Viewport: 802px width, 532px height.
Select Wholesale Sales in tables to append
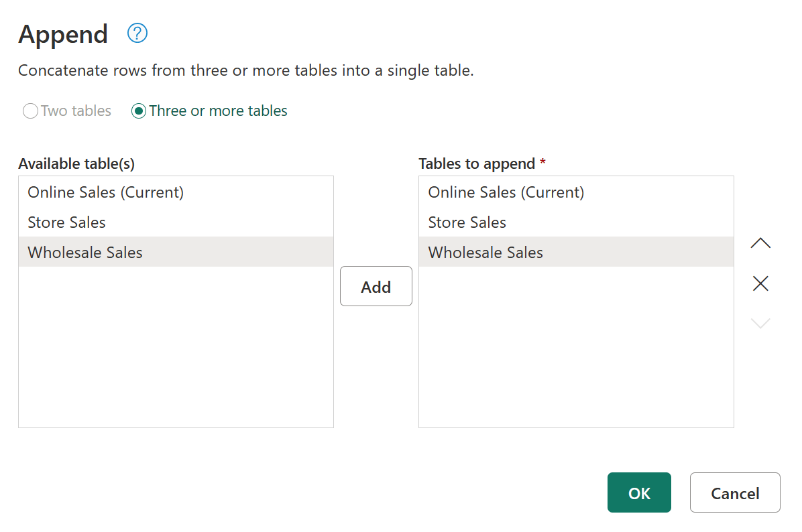point(485,252)
